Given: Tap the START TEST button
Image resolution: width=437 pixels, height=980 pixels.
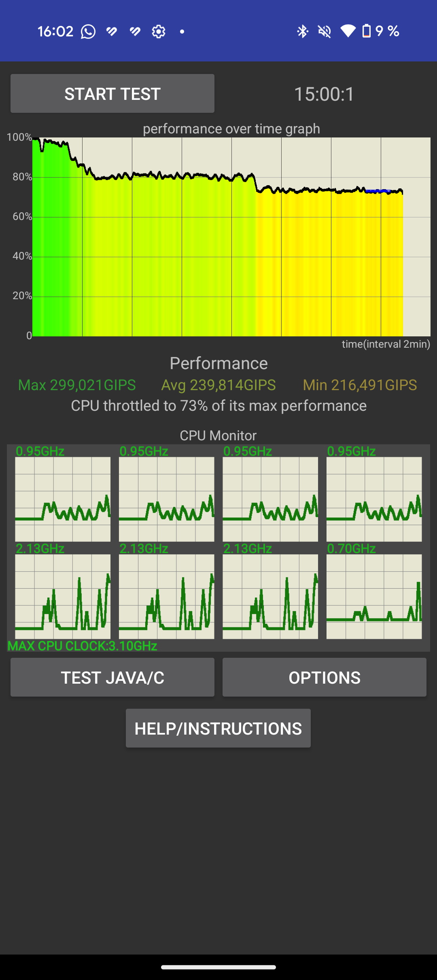Looking at the screenshot, I should (x=112, y=94).
